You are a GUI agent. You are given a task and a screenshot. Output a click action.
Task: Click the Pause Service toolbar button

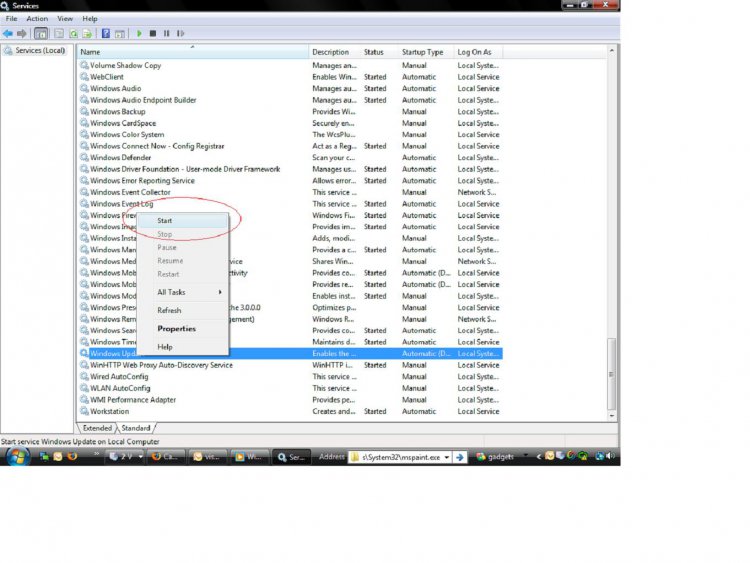(x=166, y=33)
